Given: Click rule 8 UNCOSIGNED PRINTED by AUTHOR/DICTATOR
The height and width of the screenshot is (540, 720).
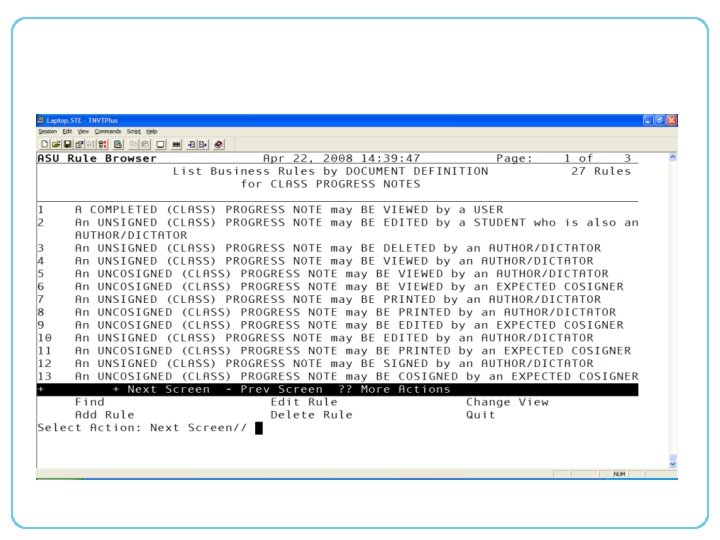Looking at the screenshot, I should 326,313.
